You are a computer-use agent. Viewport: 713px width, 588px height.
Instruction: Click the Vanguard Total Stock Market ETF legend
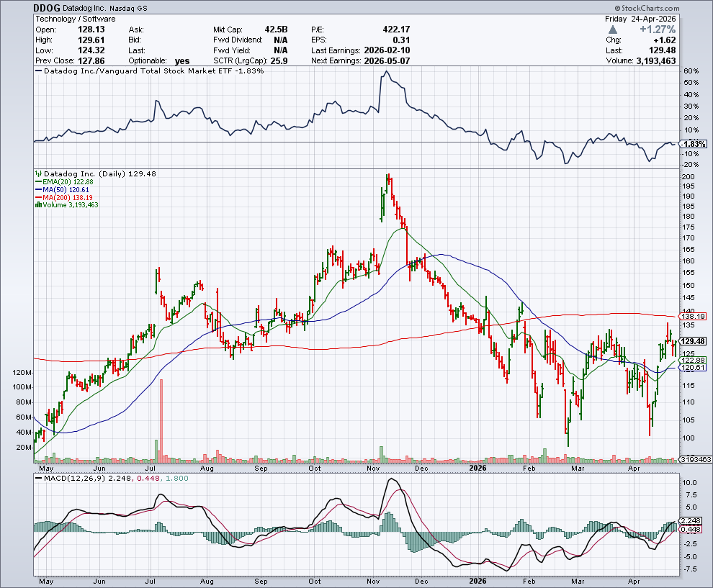(x=150, y=71)
